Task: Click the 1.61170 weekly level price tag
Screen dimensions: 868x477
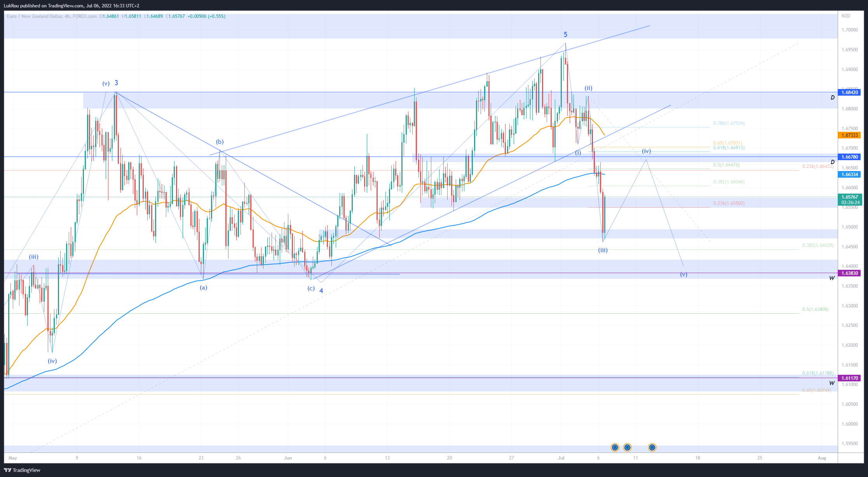Action: (849, 378)
